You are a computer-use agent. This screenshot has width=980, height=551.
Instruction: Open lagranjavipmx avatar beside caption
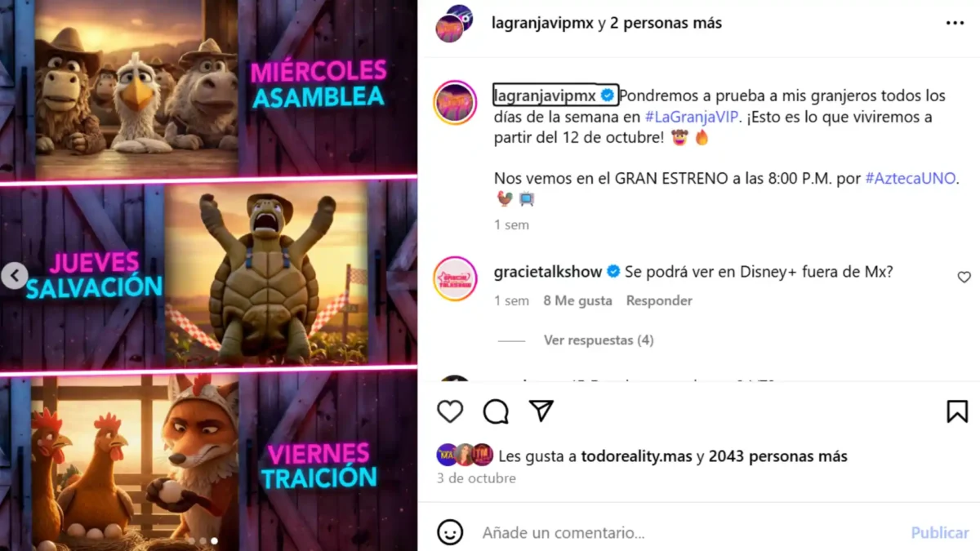(455, 102)
